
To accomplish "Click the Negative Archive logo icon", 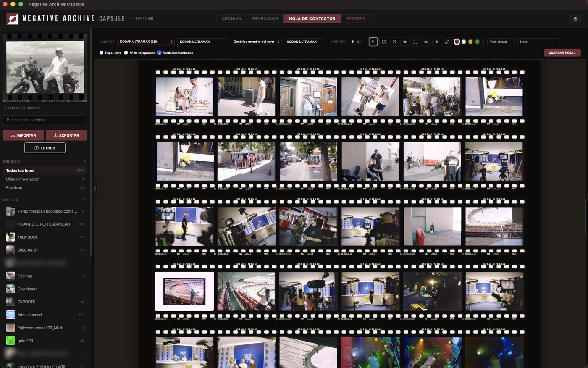I will [13, 18].
